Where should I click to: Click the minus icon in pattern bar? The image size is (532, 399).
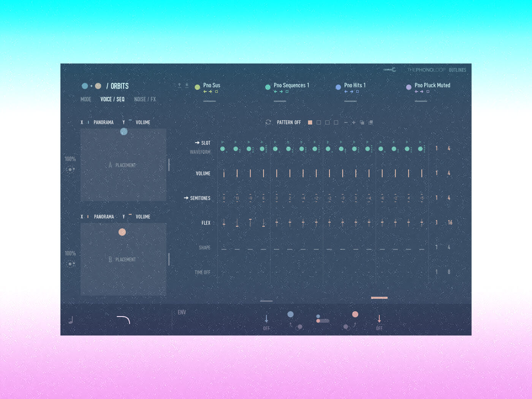click(345, 122)
